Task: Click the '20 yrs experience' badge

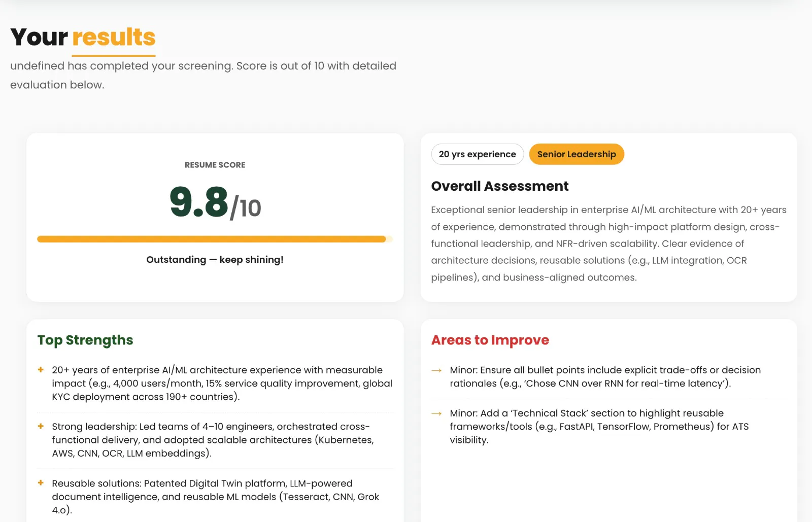Action: pyautogui.click(x=477, y=154)
